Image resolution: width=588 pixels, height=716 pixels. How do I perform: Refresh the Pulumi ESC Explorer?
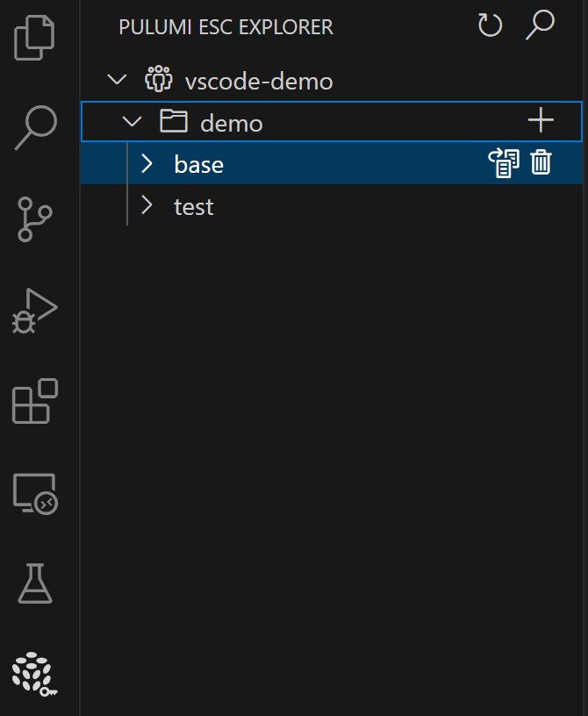490,25
